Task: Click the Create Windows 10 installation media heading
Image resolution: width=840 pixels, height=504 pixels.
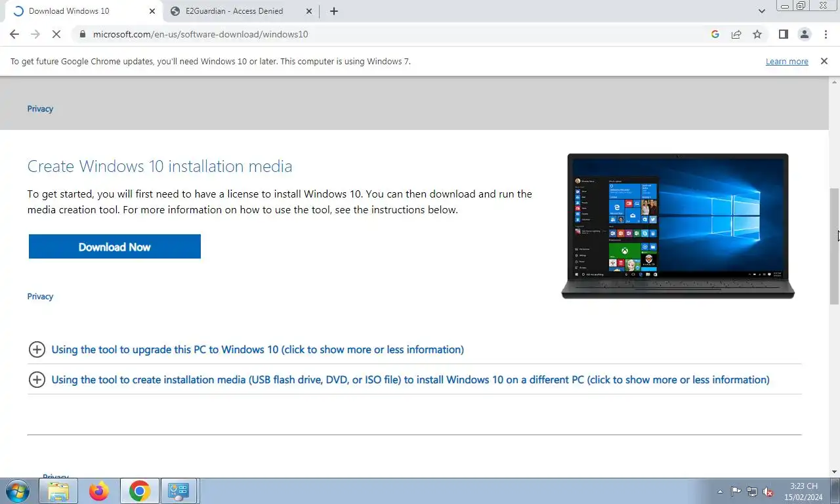Action: pyautogui.click(x=159, y=166)
